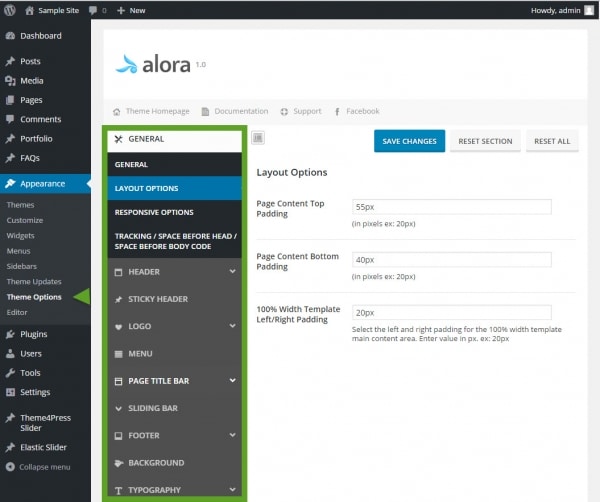The height and width of the screenshot is (502, 600).
Task: Click Howdy, admin account link
Action: (556, 10)
